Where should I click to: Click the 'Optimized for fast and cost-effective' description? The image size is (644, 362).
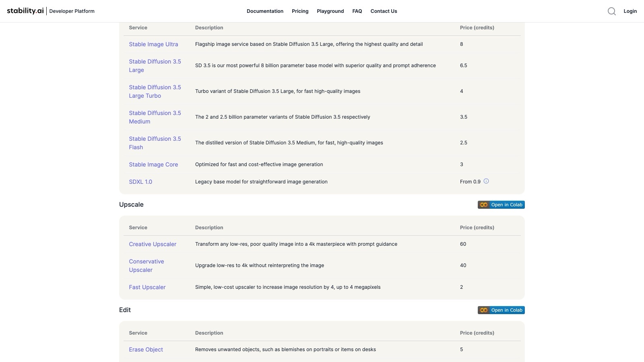point(259,165)
